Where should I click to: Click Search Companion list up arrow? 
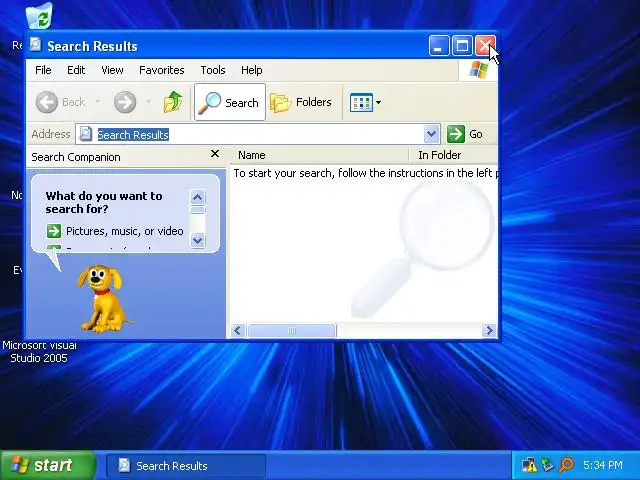coord(198,198)
